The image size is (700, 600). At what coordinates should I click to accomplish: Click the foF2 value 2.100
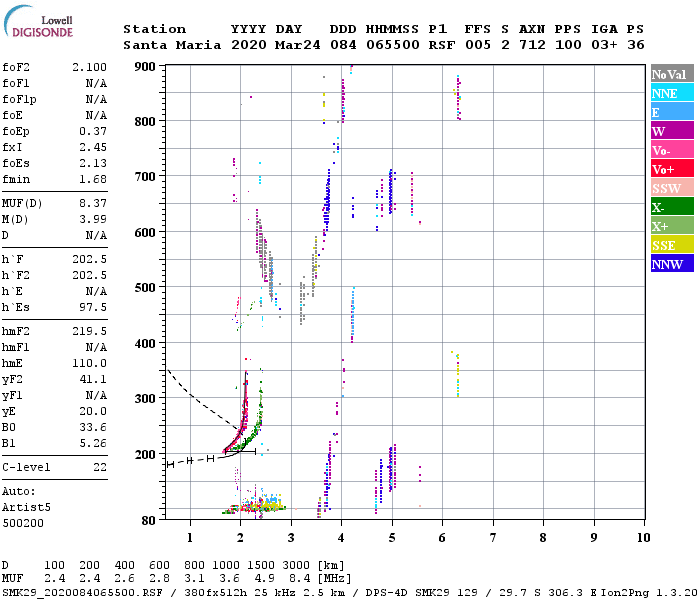89,67
